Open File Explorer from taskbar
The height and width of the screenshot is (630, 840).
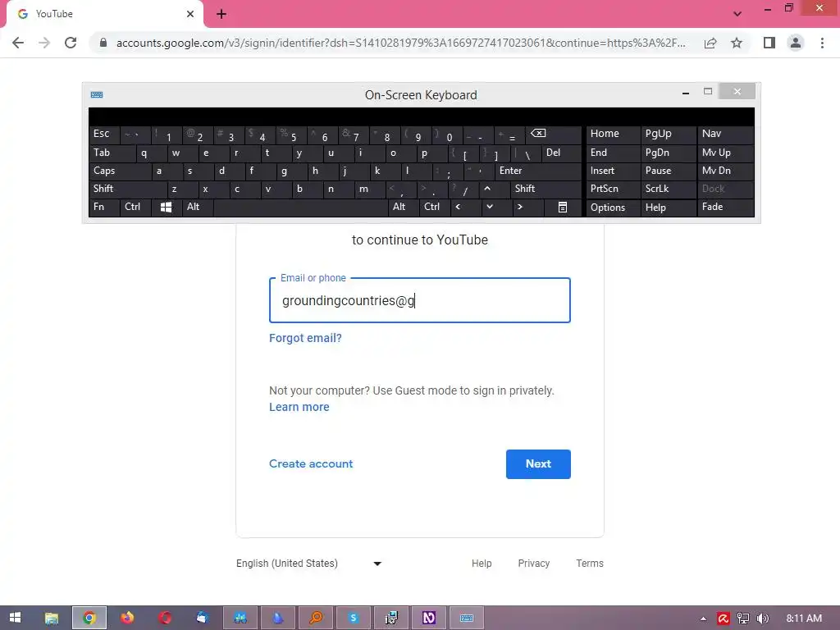(52, 618)
